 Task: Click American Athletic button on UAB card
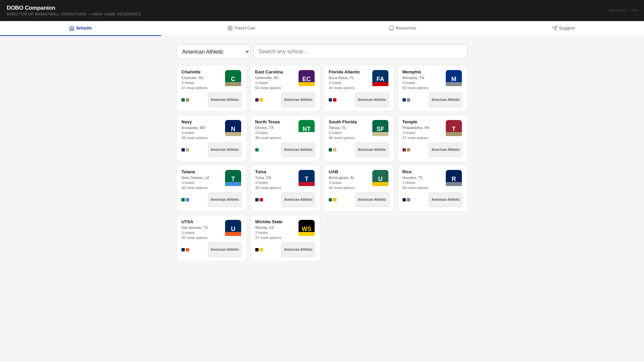372,200
